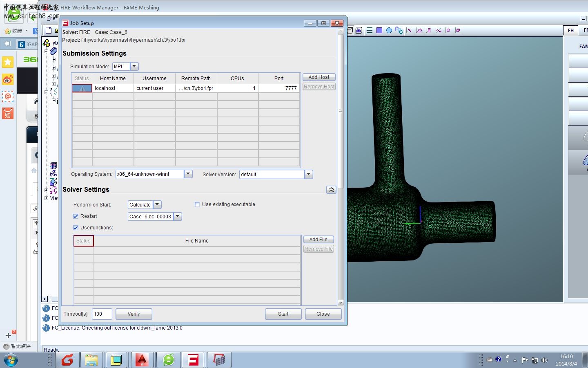588x368 pixels.
Task: Click the blue square toolbar icon
Action: point(379,30)
